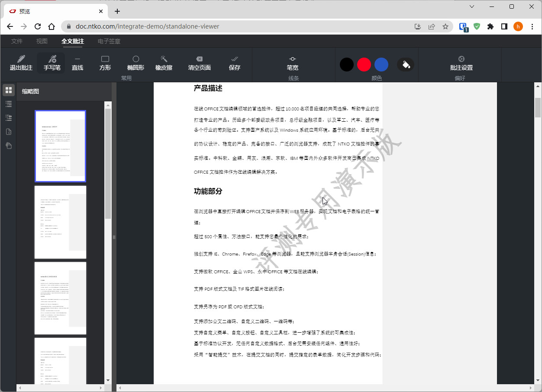This screenshot has width=542, height=392.
Task: Bookmark this page with the star icon
Action: click(445, 26)
